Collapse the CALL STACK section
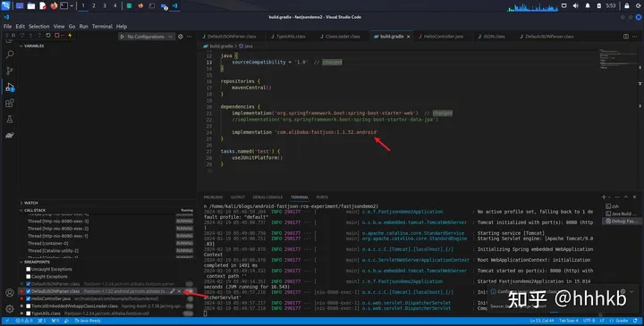Screen dimensions: 644x326 pos(35,210)
